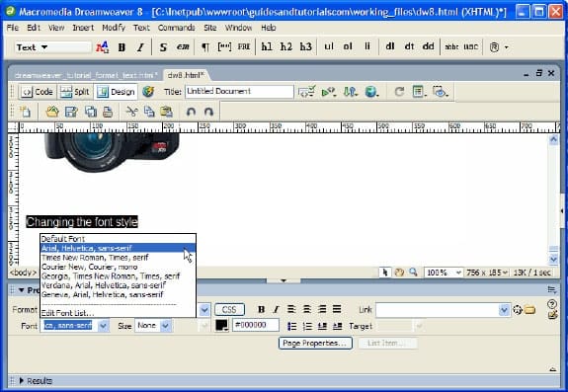This screenshot has width=568, height=392.
Task: Switch to Code view
Action: tap(38, 92)
